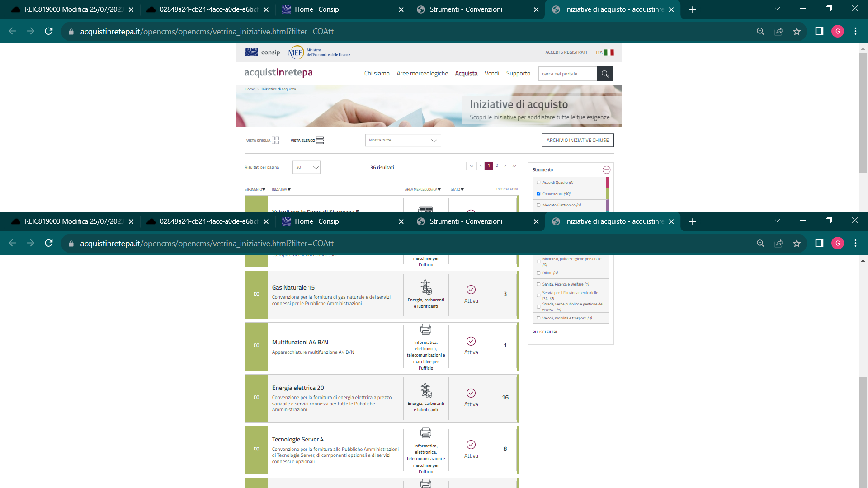
Task: Click the Attiva status icon for Multifunzioni A4 B/N
Action: (x=471, y=341)
